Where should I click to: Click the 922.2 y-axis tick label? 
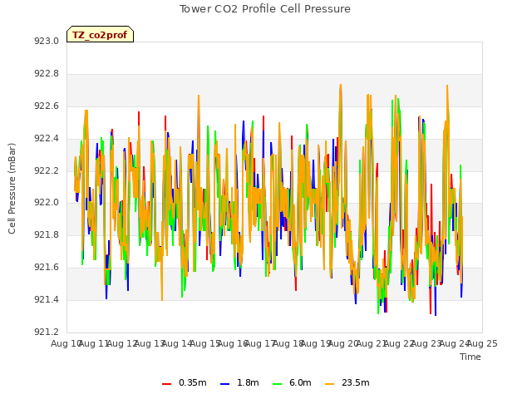47,170
